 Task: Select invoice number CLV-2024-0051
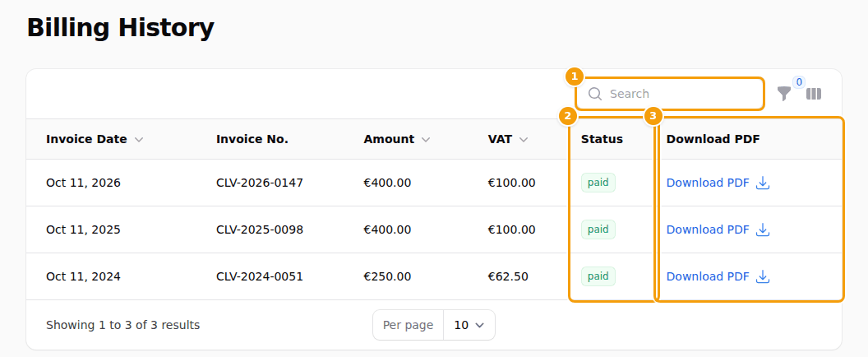pyautogui.click(x=260, y=276)
